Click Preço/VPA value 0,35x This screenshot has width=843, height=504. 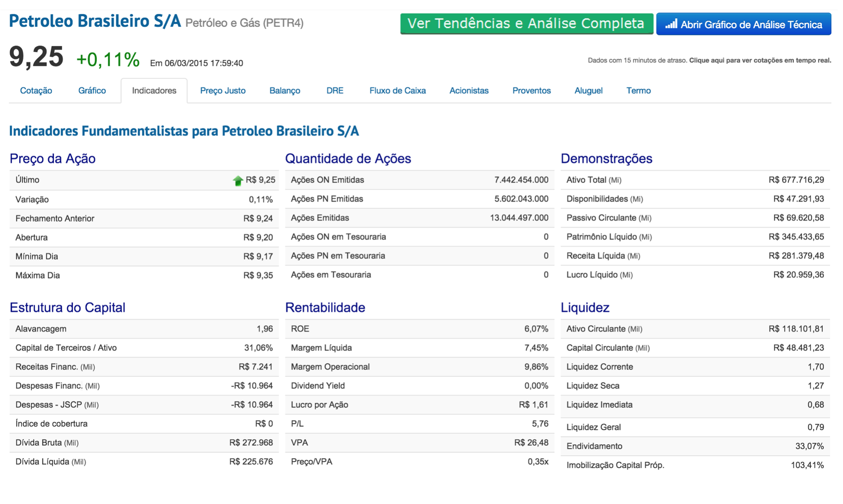click(538, 462)
